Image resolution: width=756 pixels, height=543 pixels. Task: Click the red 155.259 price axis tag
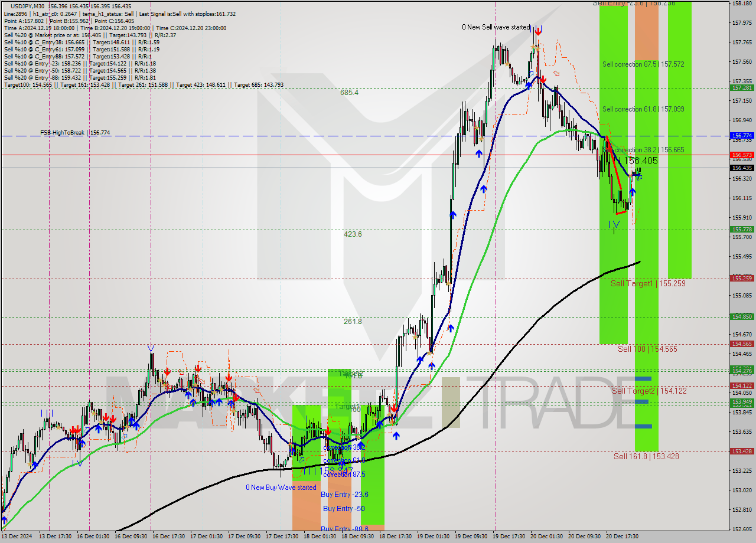(742, 278)
